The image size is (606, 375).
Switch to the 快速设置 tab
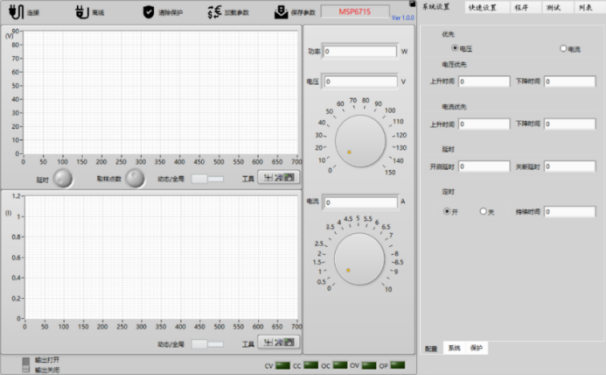point(482,7)
